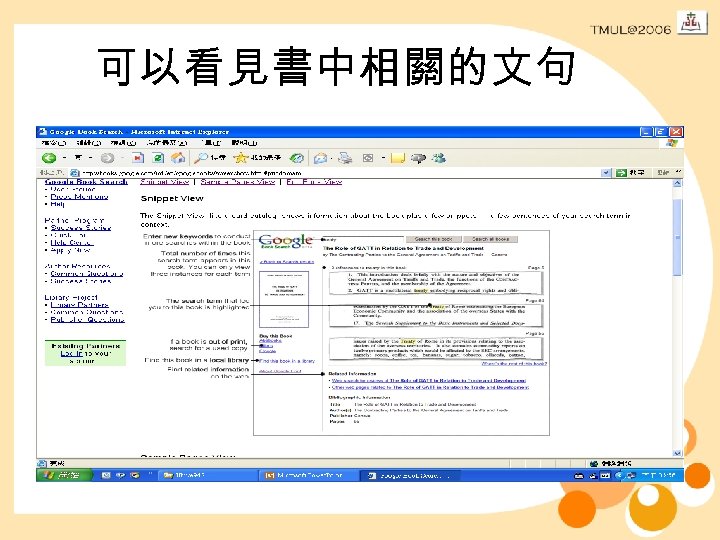The image size is (720, 540).
Task: Click the History/Media icon after Favorites
Action: [296, 158]
